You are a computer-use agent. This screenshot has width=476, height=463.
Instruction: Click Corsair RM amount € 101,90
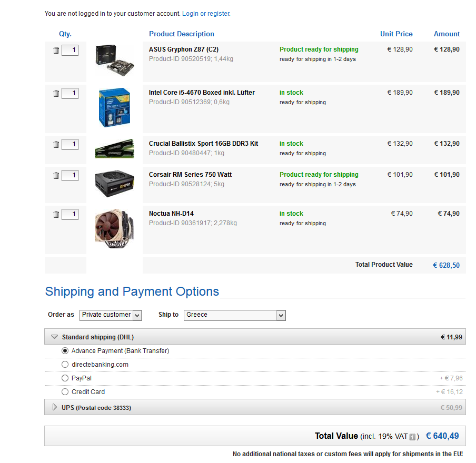[447, 175]
